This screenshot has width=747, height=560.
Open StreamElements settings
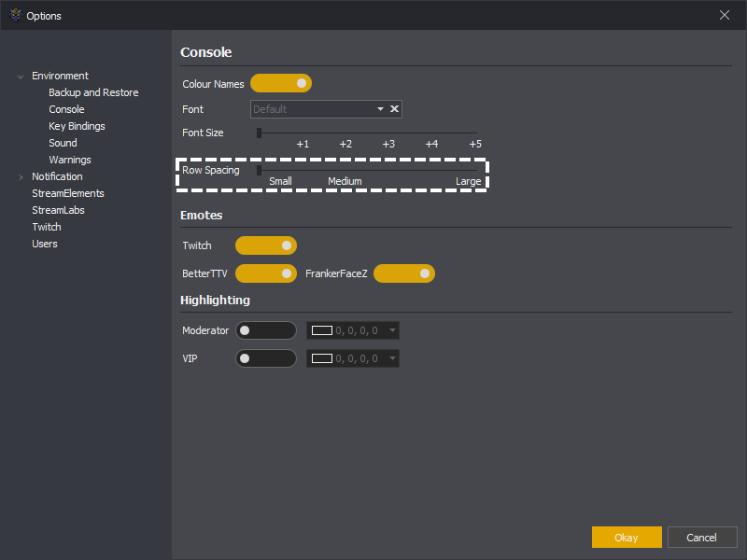pos(68,193)
